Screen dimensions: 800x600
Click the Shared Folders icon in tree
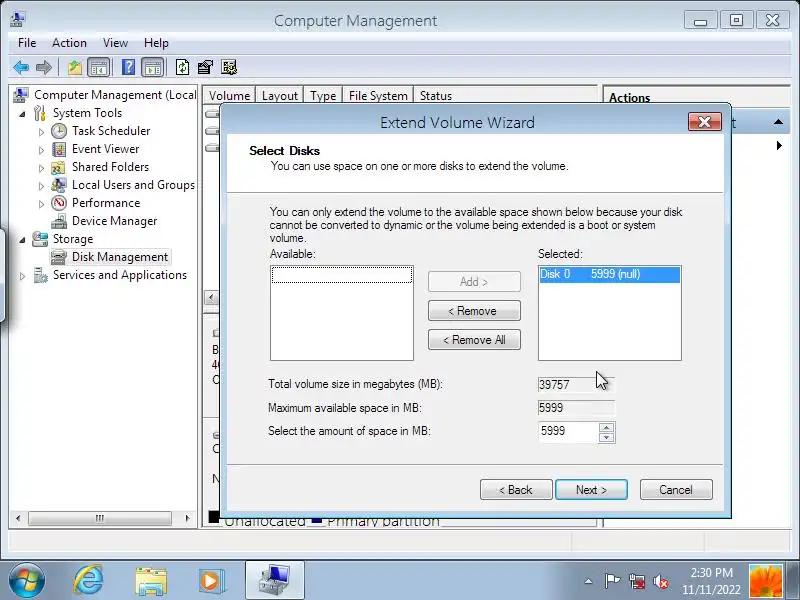pyautogui.click(x=59, y=167)
